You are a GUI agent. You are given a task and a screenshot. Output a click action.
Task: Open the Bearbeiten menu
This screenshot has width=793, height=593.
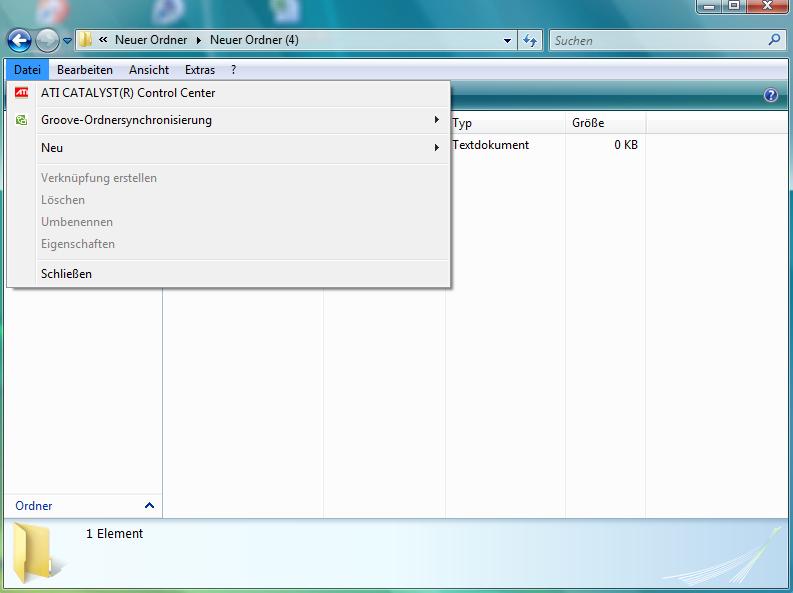click(x=85, y=70)
